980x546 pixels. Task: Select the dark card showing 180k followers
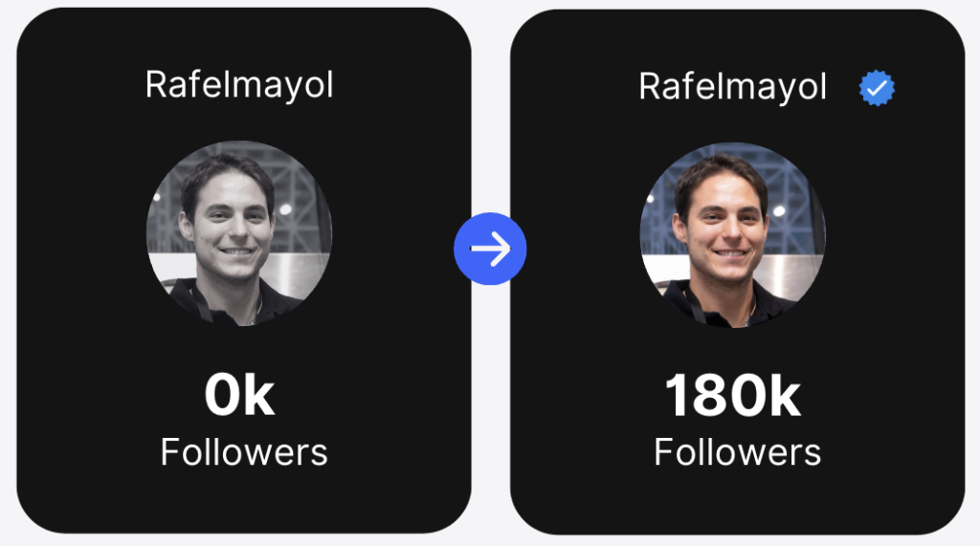[x=738, y=272]
